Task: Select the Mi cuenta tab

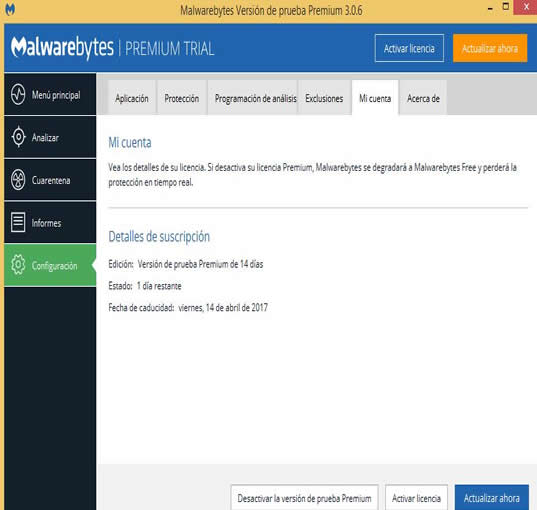Action: click(x=375, y=98)
